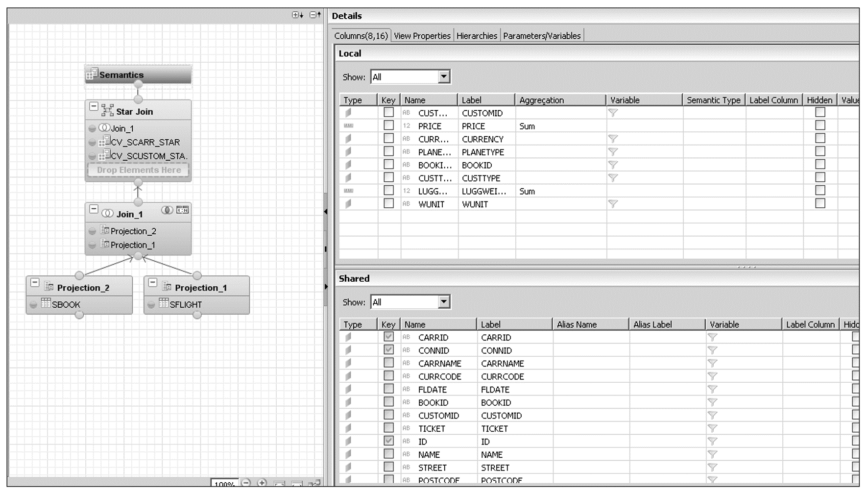Click variable filter icon for CURRENCY row

point(613,139)
